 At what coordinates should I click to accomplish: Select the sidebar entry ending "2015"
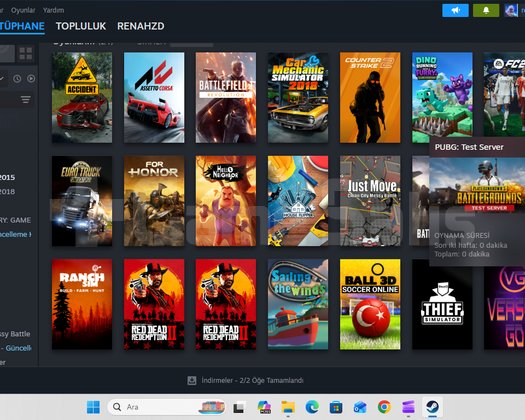[7, 178]
